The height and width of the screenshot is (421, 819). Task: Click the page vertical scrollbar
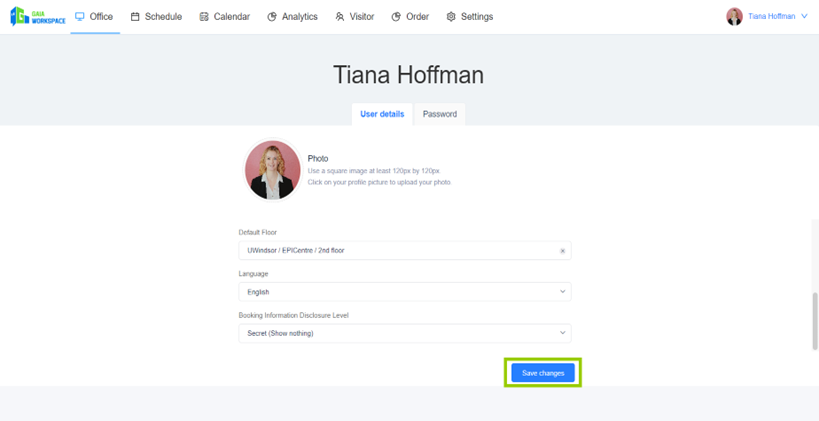pos(815,321)
